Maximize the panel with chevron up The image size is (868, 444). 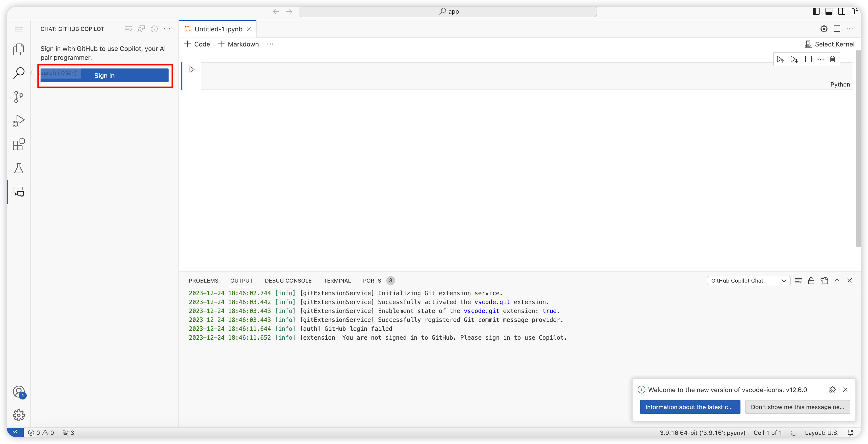pyautogui.click(x=837, y=281)
